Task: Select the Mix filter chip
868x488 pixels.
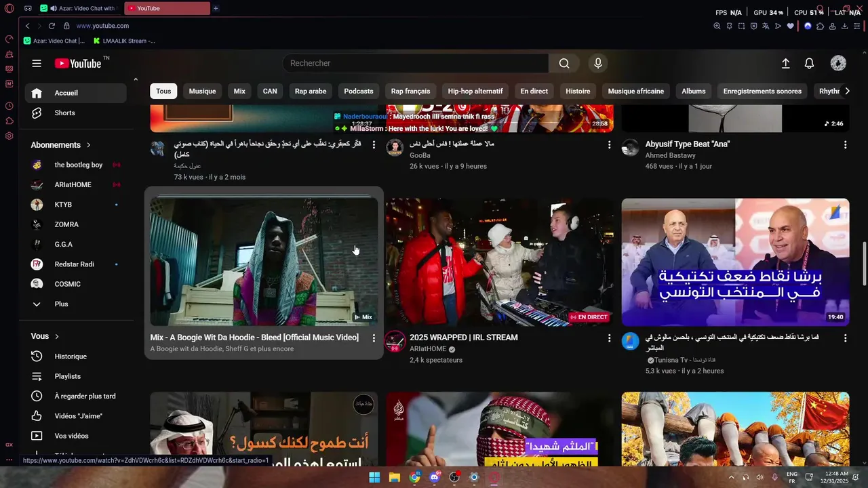Action: (239, 91)
